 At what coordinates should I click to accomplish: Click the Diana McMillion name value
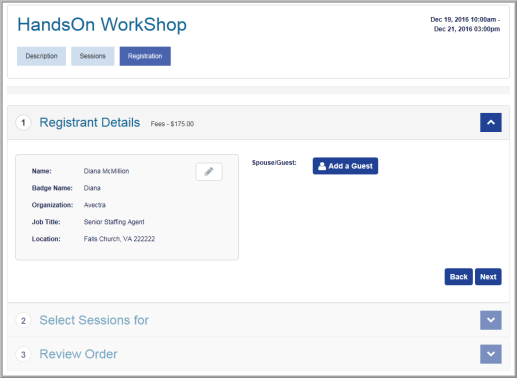106,171
